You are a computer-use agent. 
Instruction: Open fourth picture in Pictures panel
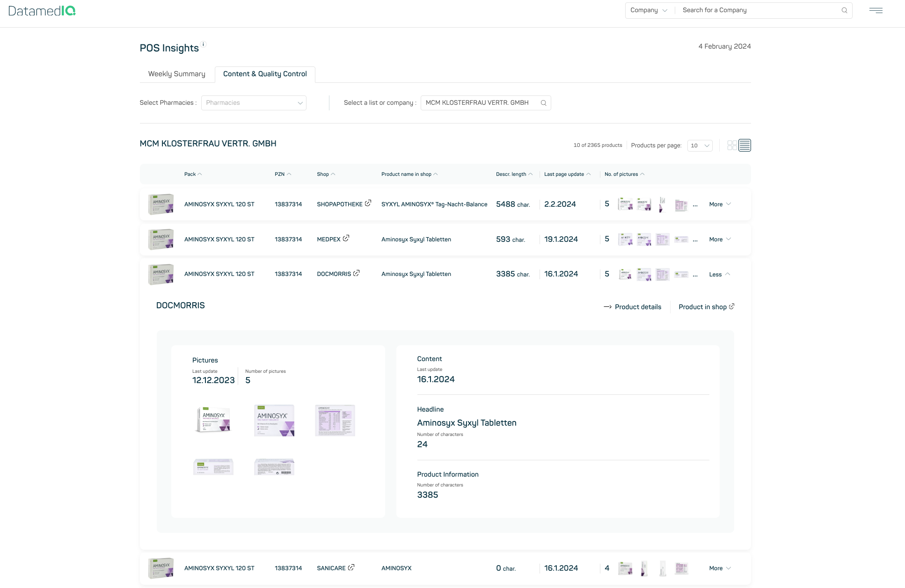213,467
